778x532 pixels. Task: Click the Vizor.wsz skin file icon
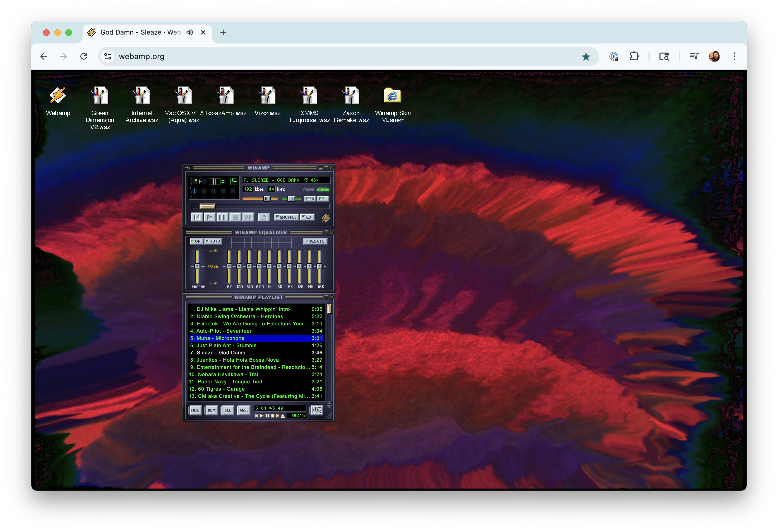pos(267,96)
